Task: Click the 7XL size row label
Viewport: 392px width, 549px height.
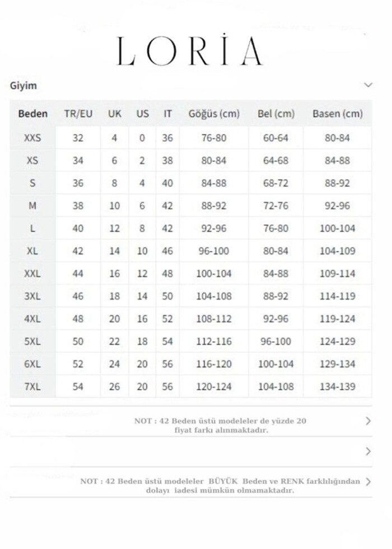Action: point(32,387)
